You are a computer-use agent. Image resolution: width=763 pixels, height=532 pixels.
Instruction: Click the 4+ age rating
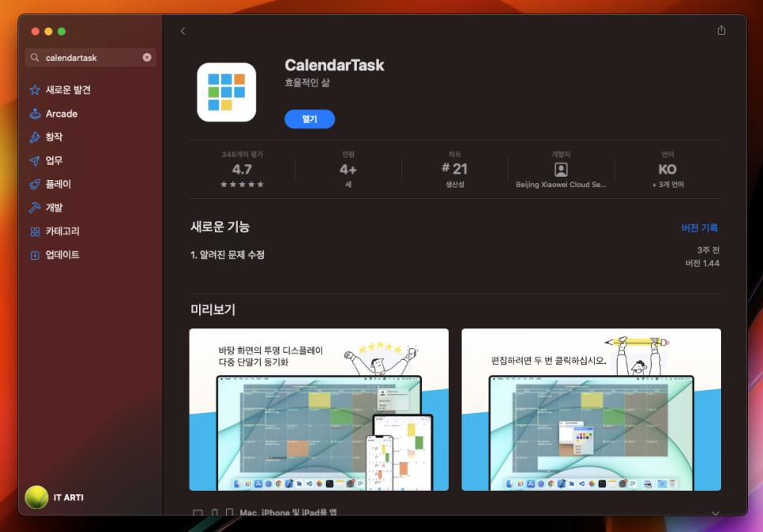pos(348,169)
